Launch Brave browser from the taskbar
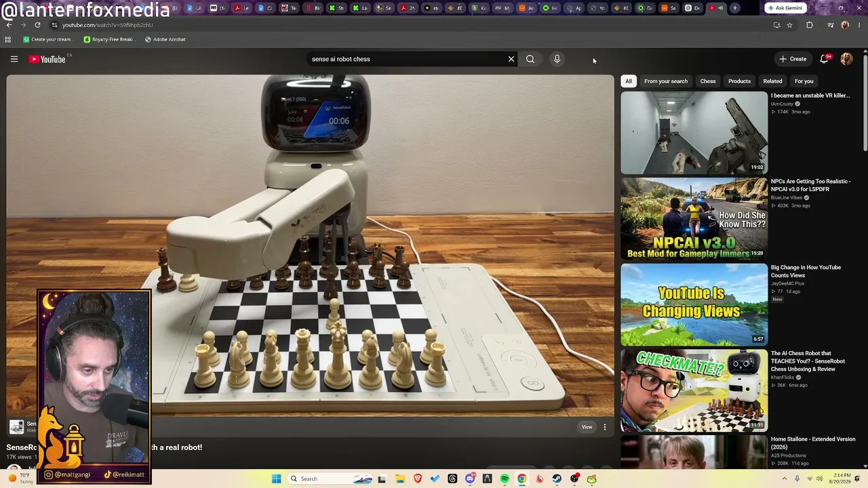 coord(418,479)
